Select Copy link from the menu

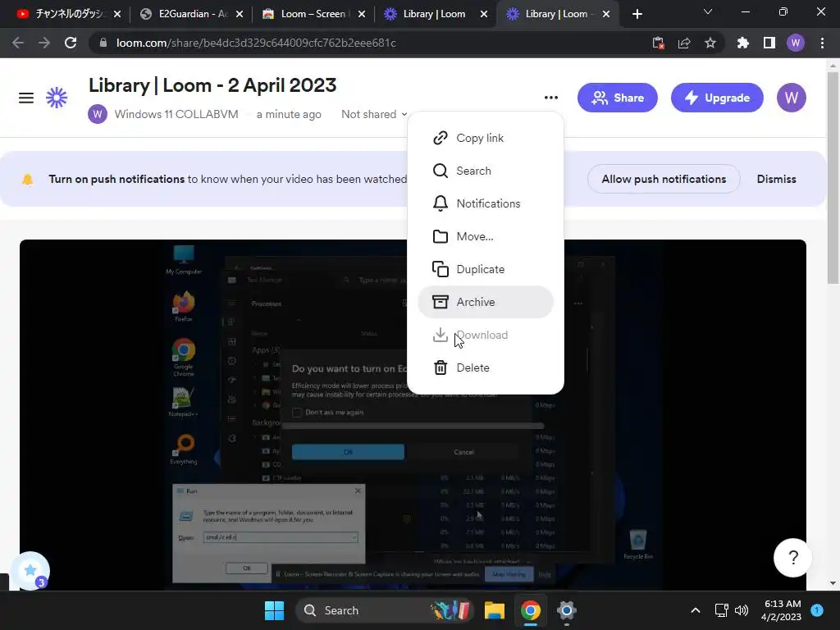pos(486,138)
